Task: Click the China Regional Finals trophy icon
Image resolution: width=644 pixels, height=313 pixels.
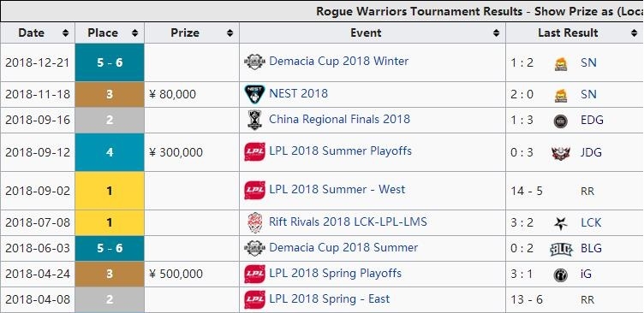Action: [x=254, y=120]
